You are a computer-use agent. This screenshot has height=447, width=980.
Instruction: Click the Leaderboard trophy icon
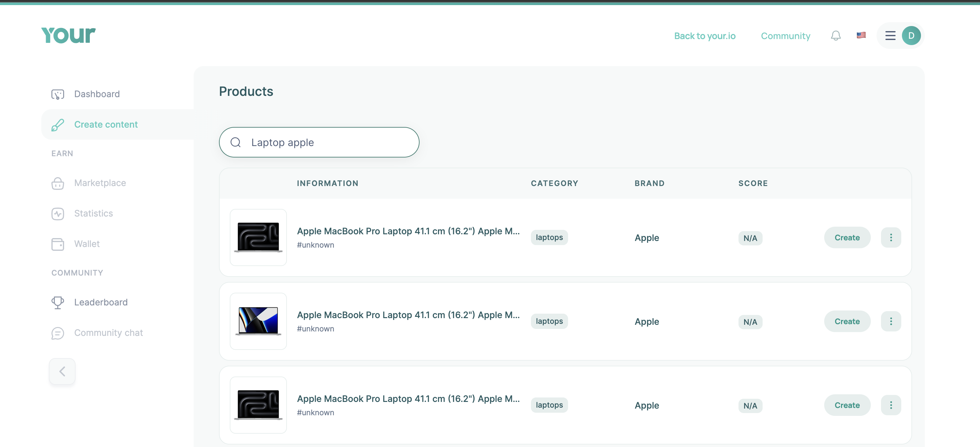58,303
